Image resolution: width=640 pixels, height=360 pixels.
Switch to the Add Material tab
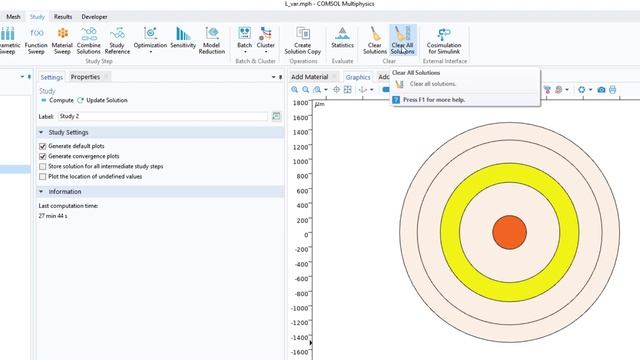click(309, 77)
